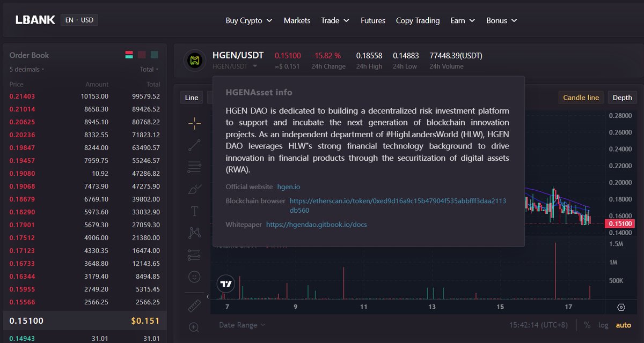Image resolution: width=644 pixels, height=343 pixels.
Task: Click the Order Book panel title
Action: coord(29,55)
